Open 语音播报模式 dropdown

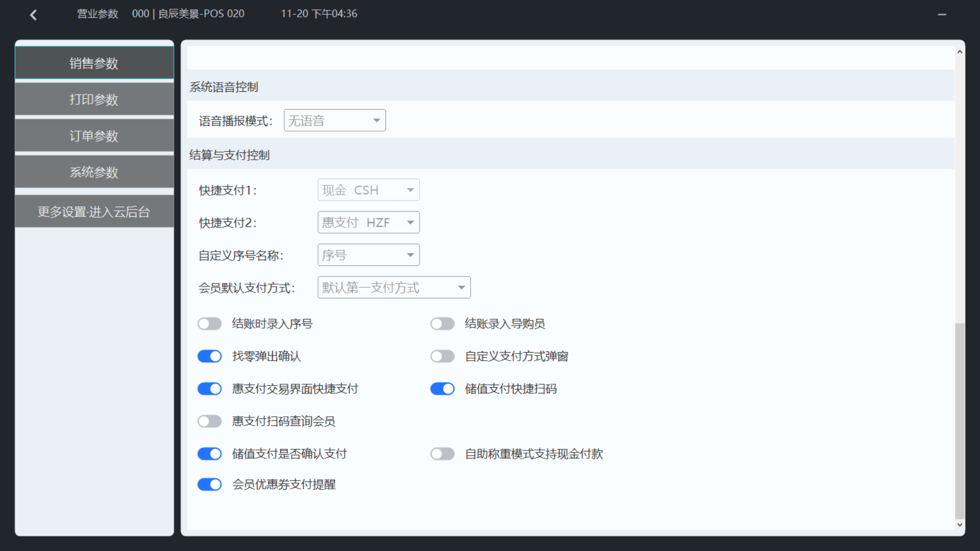coord(334,121)
